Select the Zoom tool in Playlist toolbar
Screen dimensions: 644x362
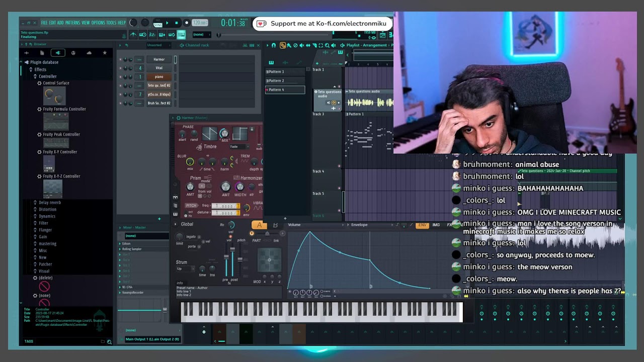327,45
